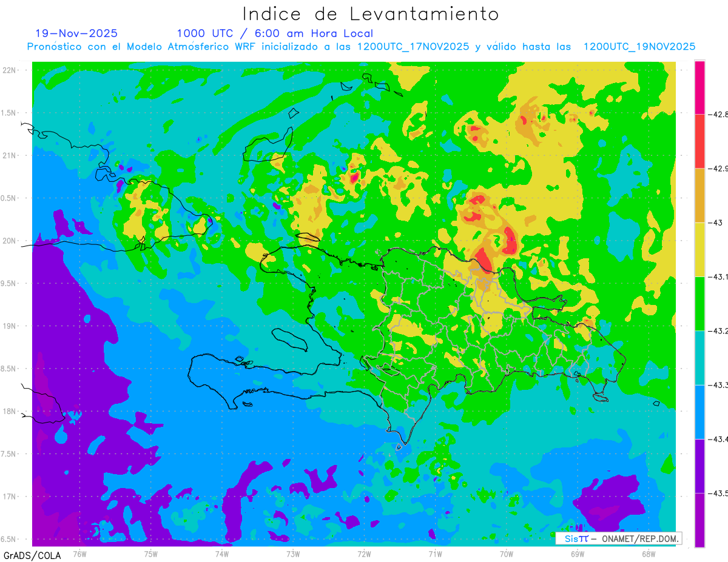Click the red legend swatch between -42.8 and -42.9
The height and width of the screenshot is (562, 728).
699,141
